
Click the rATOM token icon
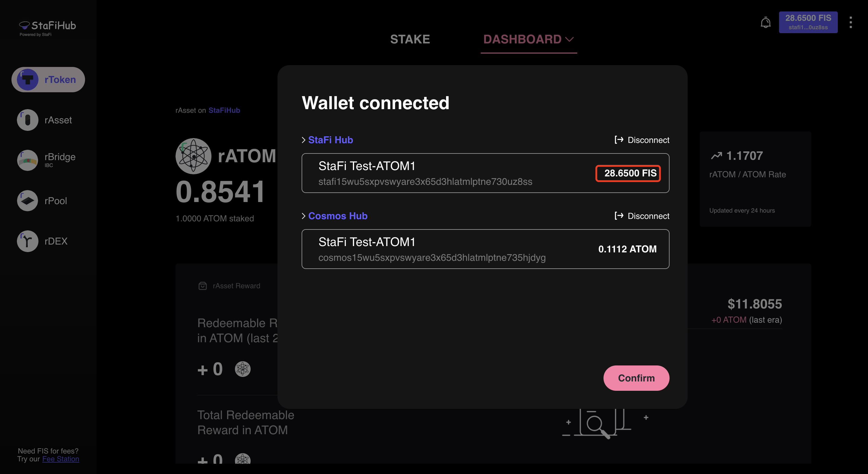[193, 156]
